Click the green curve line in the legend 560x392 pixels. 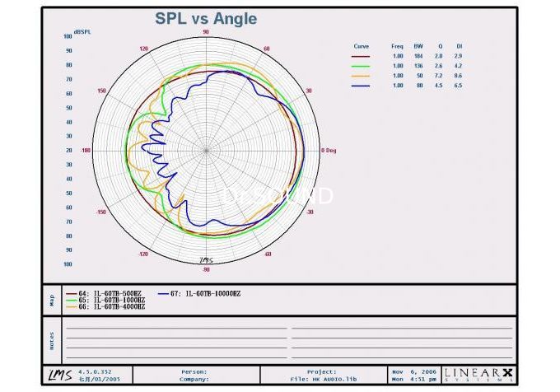(361, 66)
